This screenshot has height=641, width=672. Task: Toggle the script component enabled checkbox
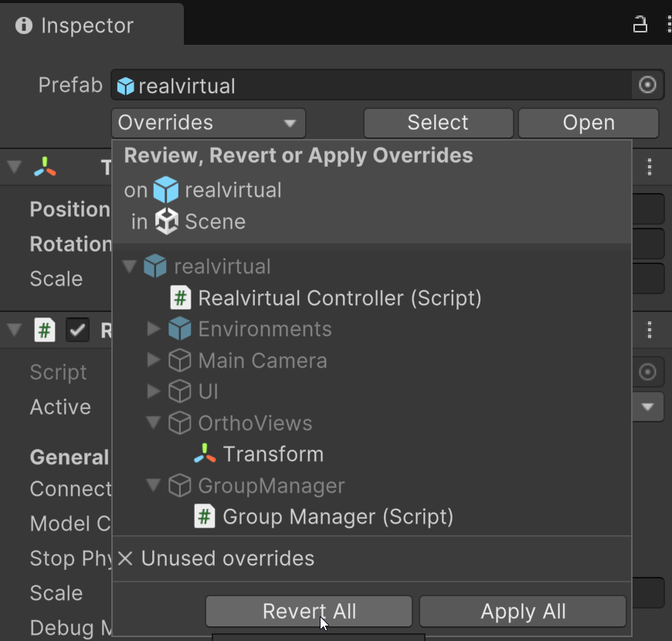pos(77,330)
